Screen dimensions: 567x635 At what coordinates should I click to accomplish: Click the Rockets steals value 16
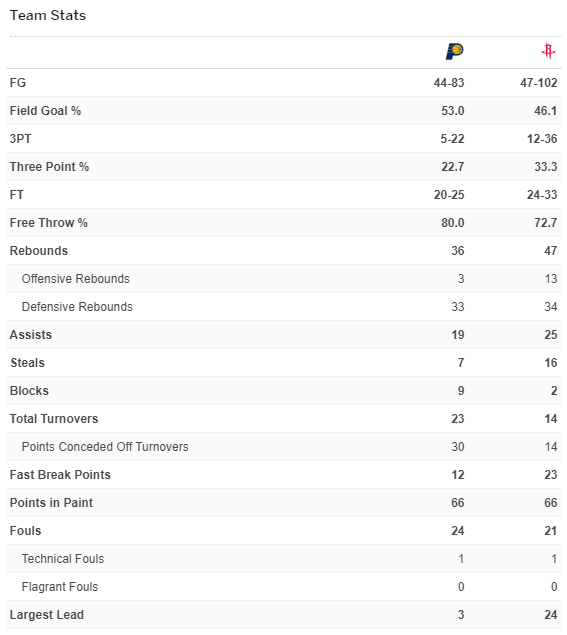(x=551, y=362)
